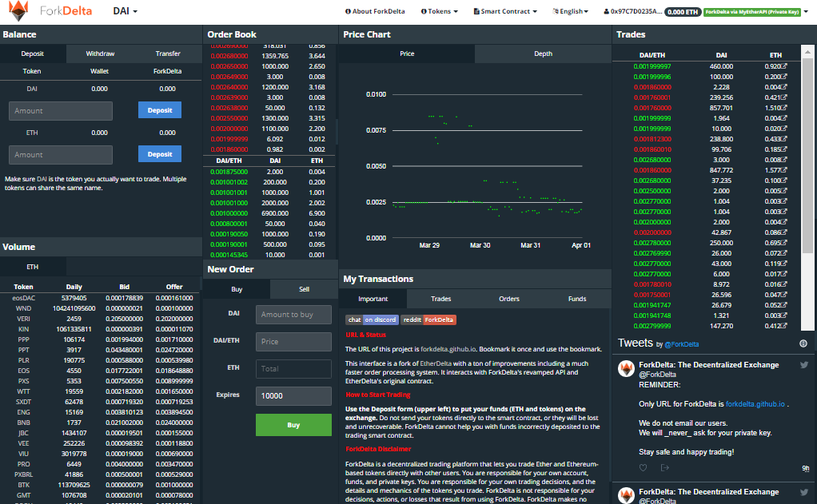Open external link icon on 0.002799999 trade row
Screen dimensions: 817x504
point(784,326)
